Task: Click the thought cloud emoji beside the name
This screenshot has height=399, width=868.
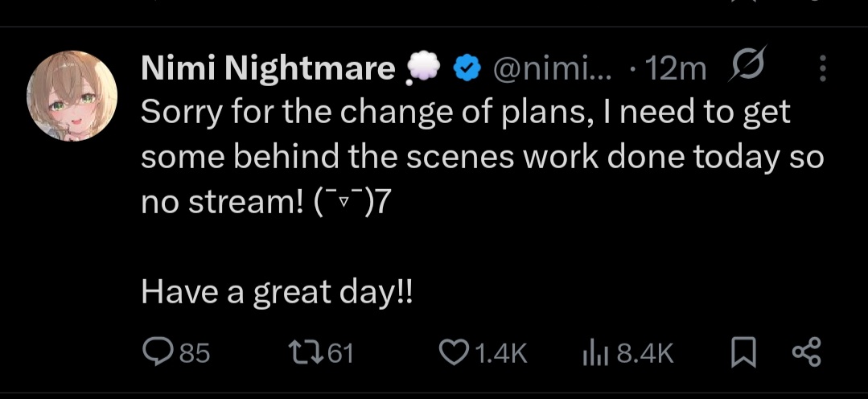Action: click(x=422, y=72)
